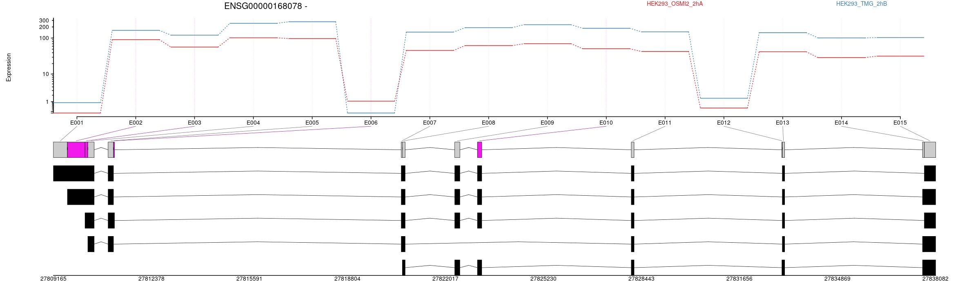
Task: Click the small magenta exon near E010 connector
Action: coord(480,150)
